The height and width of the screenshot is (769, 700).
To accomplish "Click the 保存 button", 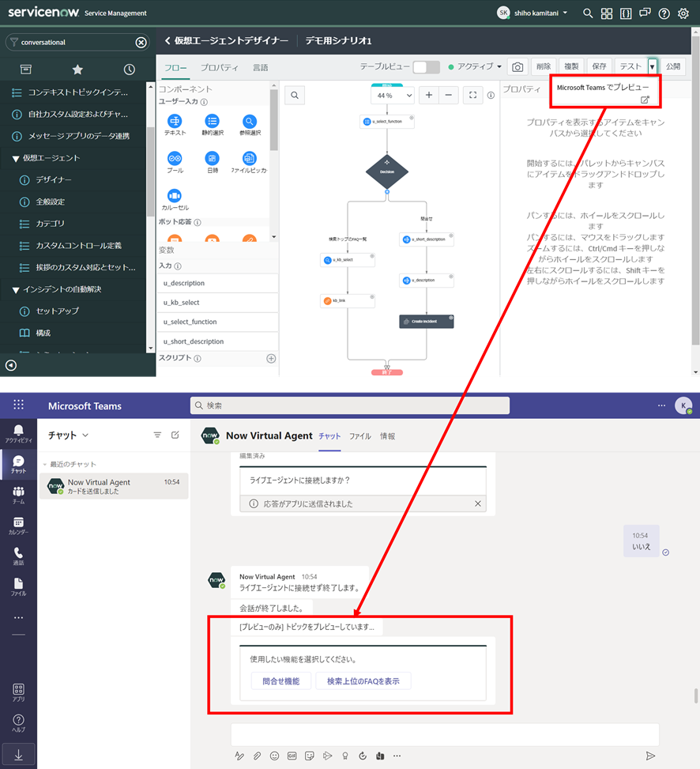I will pyautogui.click(x=599, y=66).
